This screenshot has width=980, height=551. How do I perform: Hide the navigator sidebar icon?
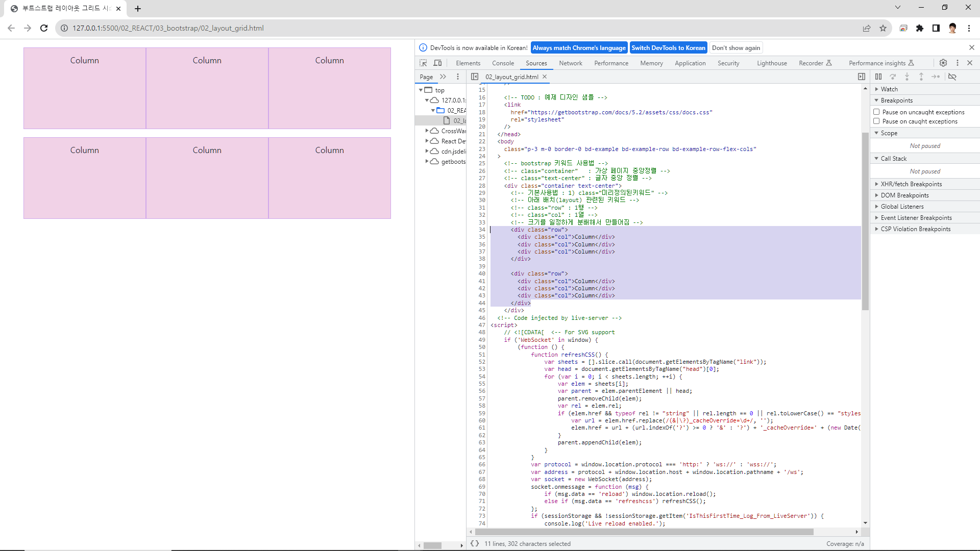[x=475, y=77]
